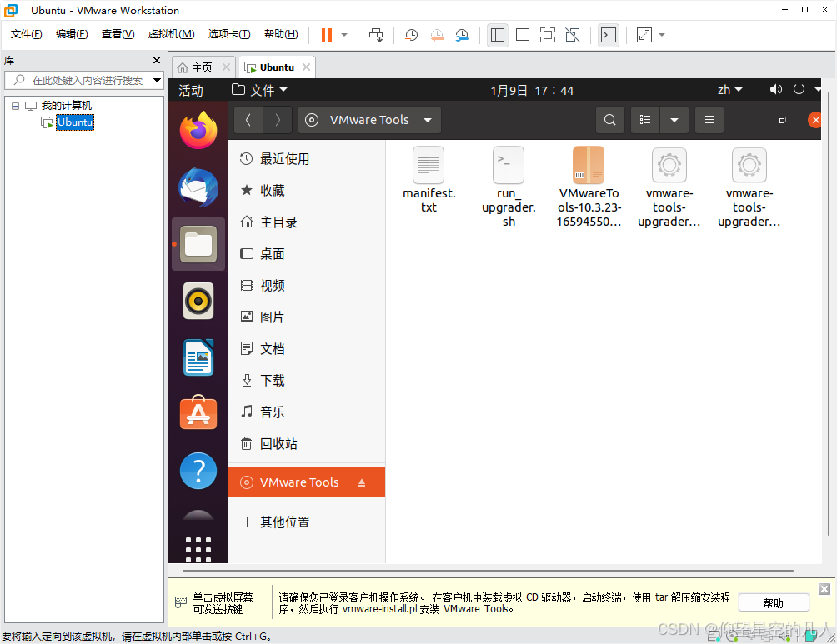The width and height of the screenshot is (837, 644).
Task: Open power options dropdown next to pause
Action: click(x=344, y=35)
